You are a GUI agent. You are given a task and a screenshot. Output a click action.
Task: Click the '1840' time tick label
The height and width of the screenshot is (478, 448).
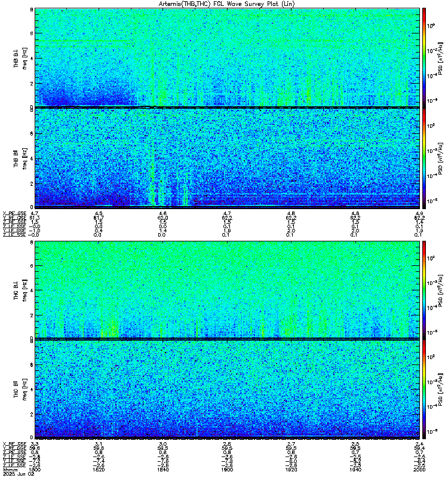163,470
